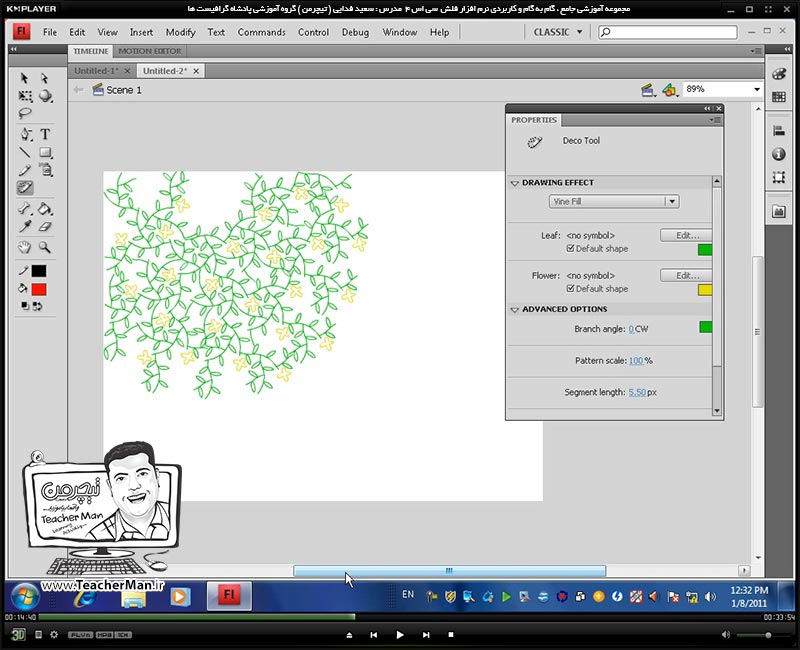Select the Zoom magnifier tool

[45, 247]
